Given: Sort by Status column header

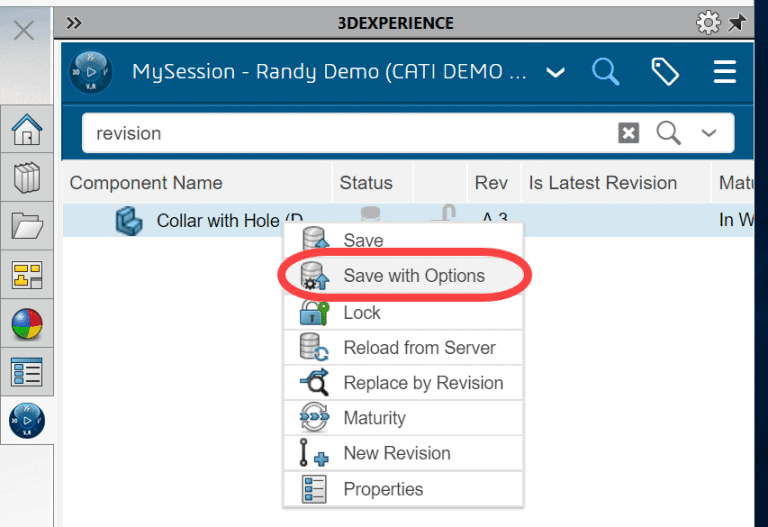Looking at the screenshot, I should [x=366, y=183].
